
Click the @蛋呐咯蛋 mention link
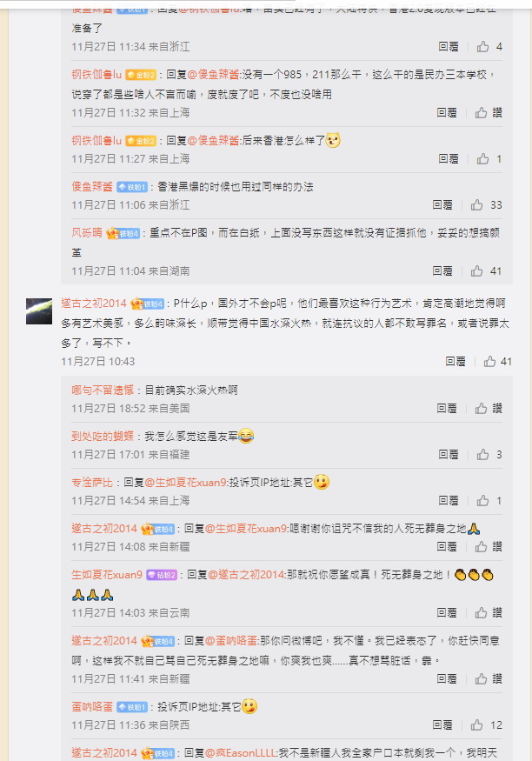pyautogui.click(x=231, y=641)
